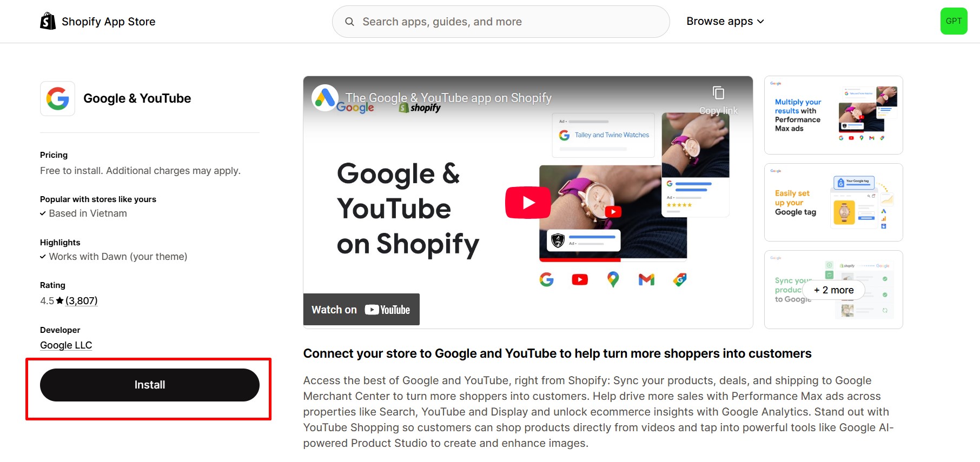The height and width of the screenshot is (462, 980).
Task: Click the Gmail M icon in video
Action: pos(646,279)
